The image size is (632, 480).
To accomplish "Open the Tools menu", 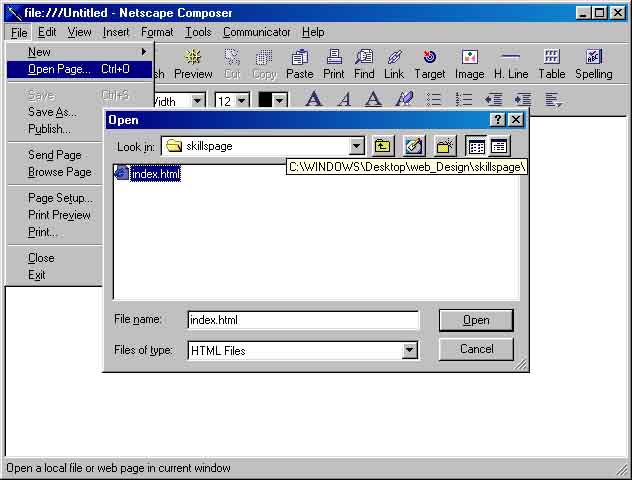I will (x=198, y=32).
